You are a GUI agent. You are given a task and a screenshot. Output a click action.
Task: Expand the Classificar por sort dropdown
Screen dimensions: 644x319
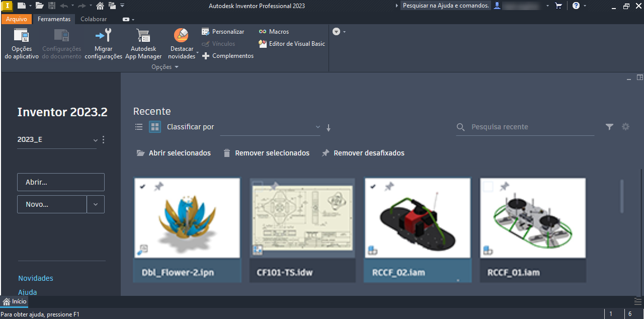270,127
